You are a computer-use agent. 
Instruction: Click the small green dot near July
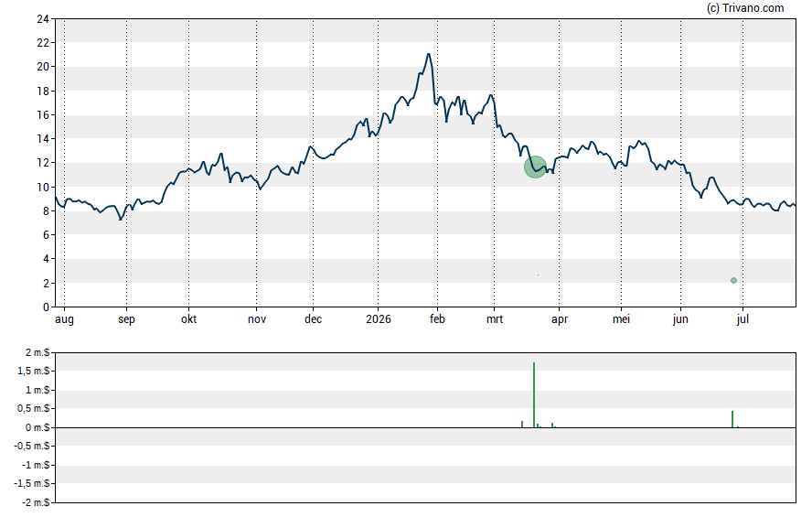pos(733,280)
